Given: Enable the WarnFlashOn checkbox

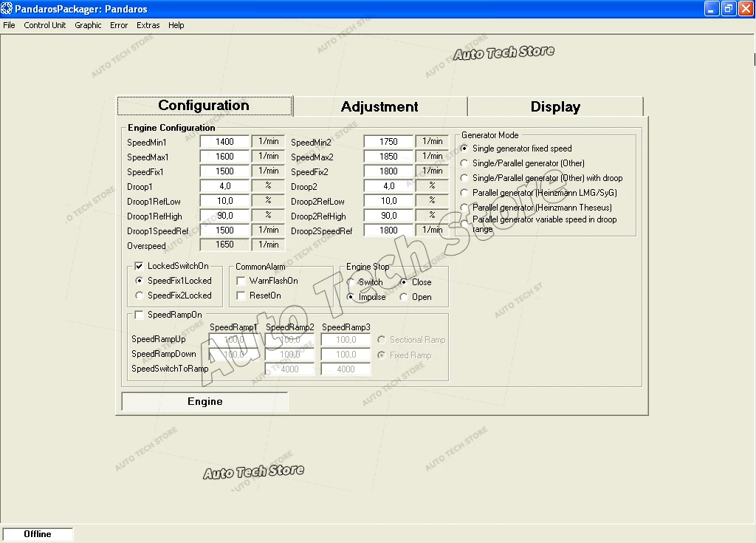Looking at the screenshot, I should click(241, 281).
